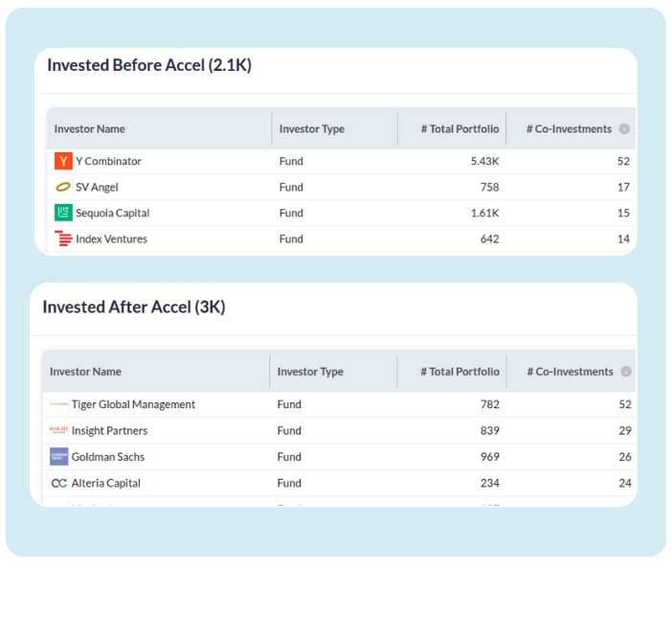Click the Index Ventures logo icon
Image resolution: width=672 pixels, height=637 pixels.
(x=63, y=239)
